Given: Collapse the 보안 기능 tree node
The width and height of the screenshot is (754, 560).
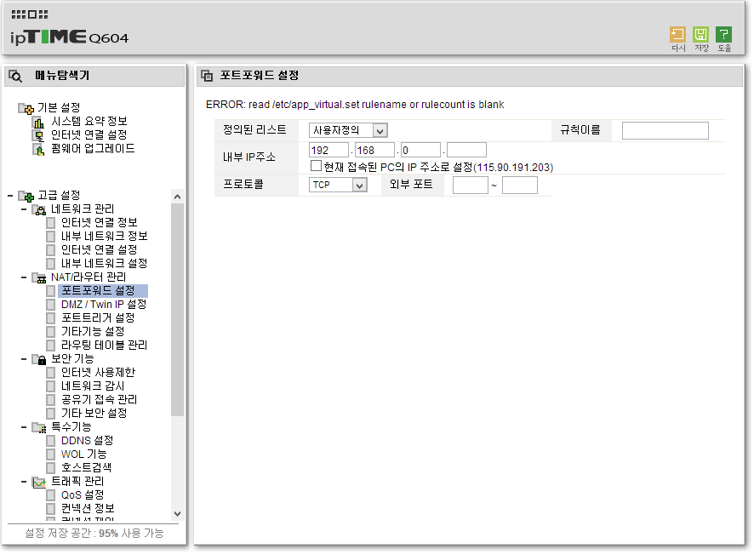Looking at the screenshot, I should tap(24, 359).
